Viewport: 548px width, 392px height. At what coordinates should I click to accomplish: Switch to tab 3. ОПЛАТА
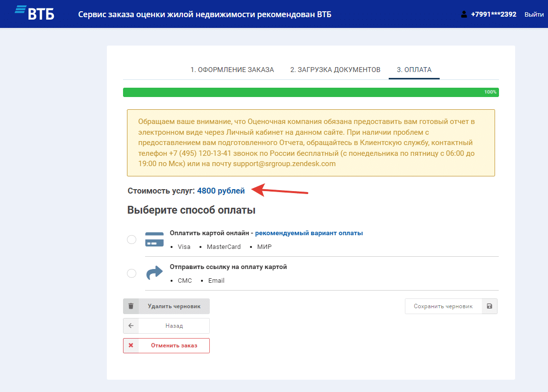(x=414, y=70)
